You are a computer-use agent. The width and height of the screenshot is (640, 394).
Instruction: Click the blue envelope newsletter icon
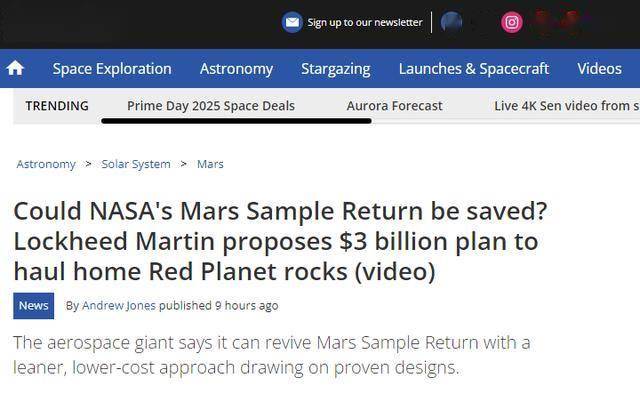click(292, 22)
